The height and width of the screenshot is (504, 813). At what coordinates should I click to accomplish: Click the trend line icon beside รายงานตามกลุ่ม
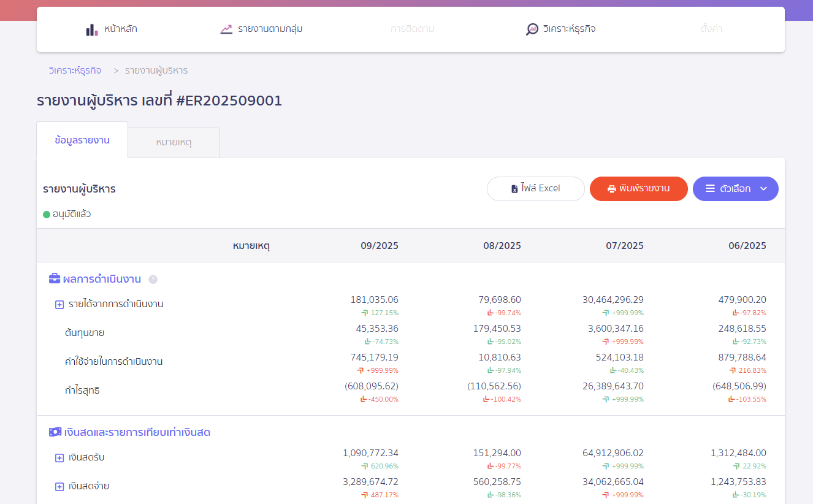coord(225,28)
